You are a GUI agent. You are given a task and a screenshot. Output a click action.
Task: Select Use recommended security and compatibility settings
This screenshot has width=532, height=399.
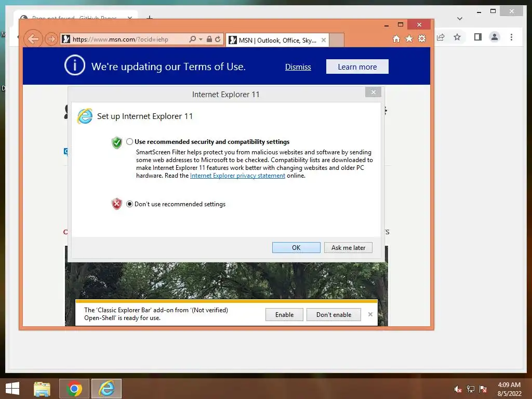[129, 142]
